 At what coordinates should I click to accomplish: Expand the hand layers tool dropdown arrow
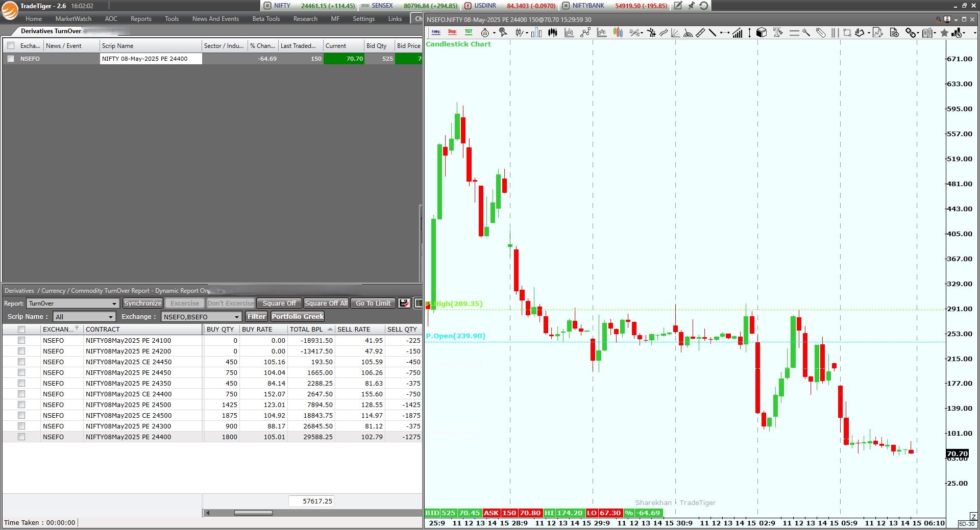click(869, 33)
